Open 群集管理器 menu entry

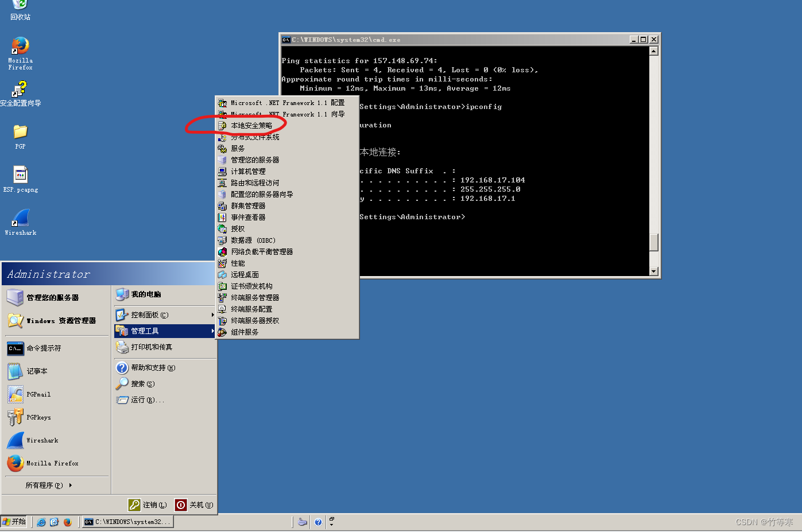[287, 206]
